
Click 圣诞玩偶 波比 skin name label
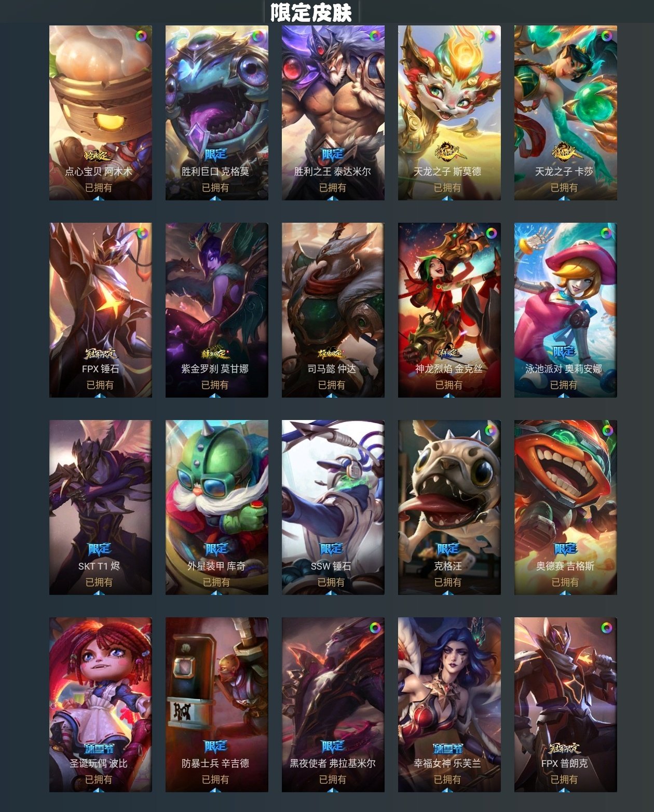pyautogui.click(x=99, y=763)
